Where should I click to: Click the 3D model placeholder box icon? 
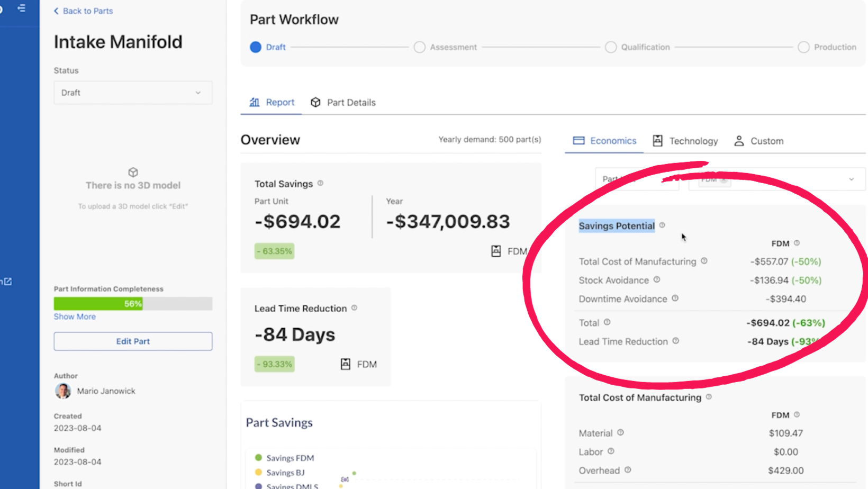(132, 171)
